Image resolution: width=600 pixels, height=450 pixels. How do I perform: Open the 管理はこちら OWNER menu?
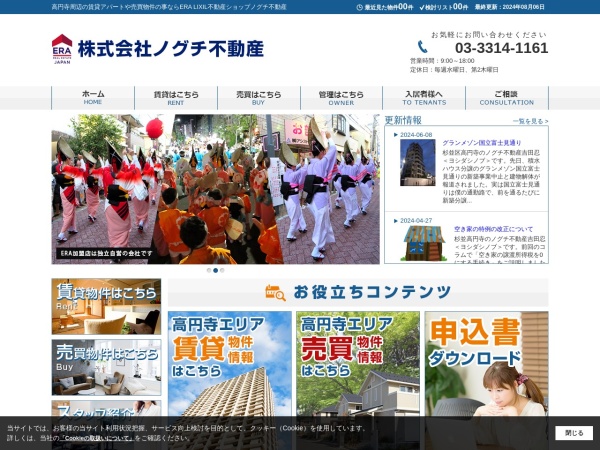click(341, 98)
